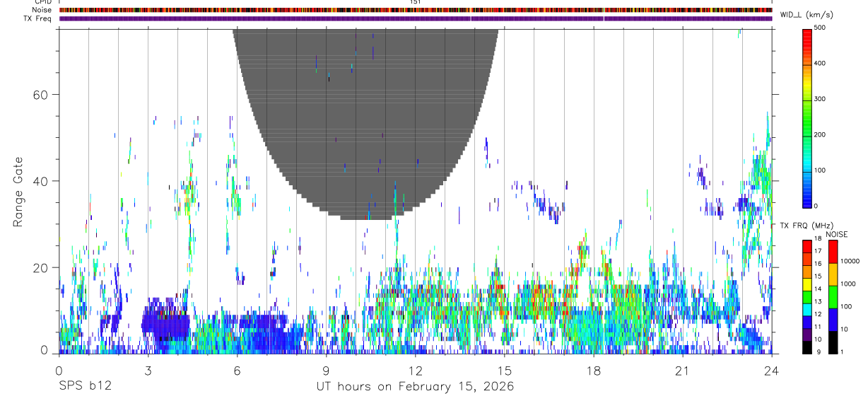
Task: Click the 14 tick on TX FRQ legend
Action: pos(818,289)
